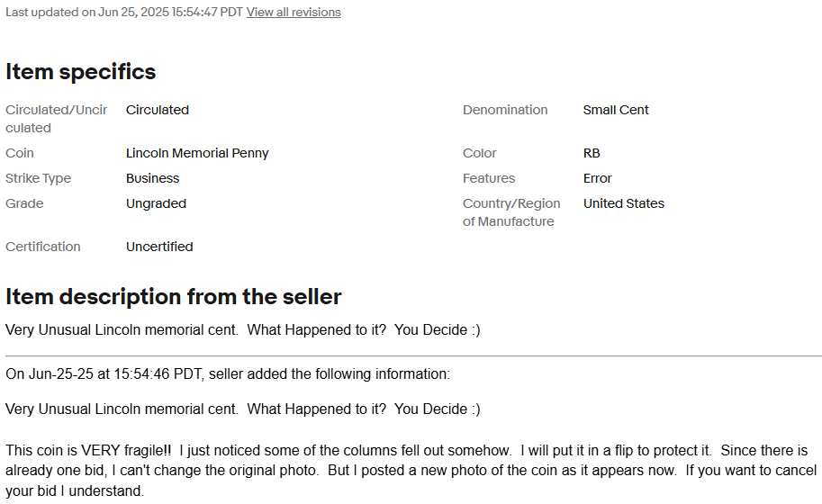Click the Business strike type value
Screen dimensions: 822x504
pos(152,178)
